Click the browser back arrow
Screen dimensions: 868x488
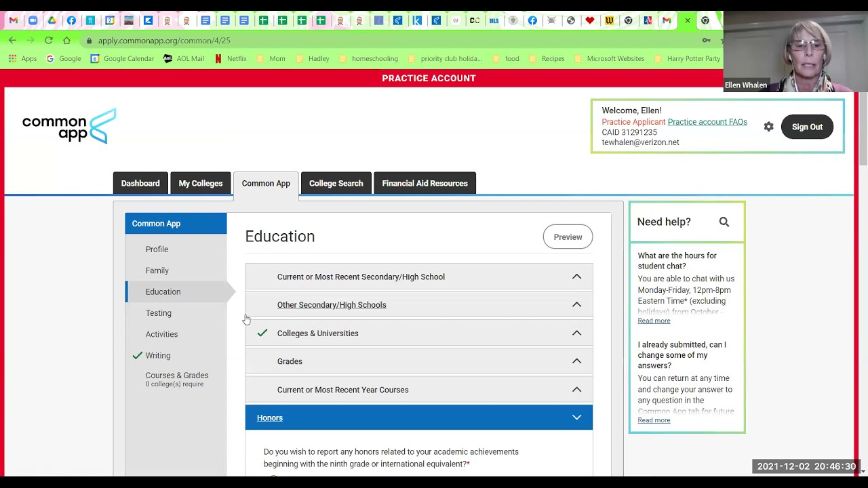[12, 41]
